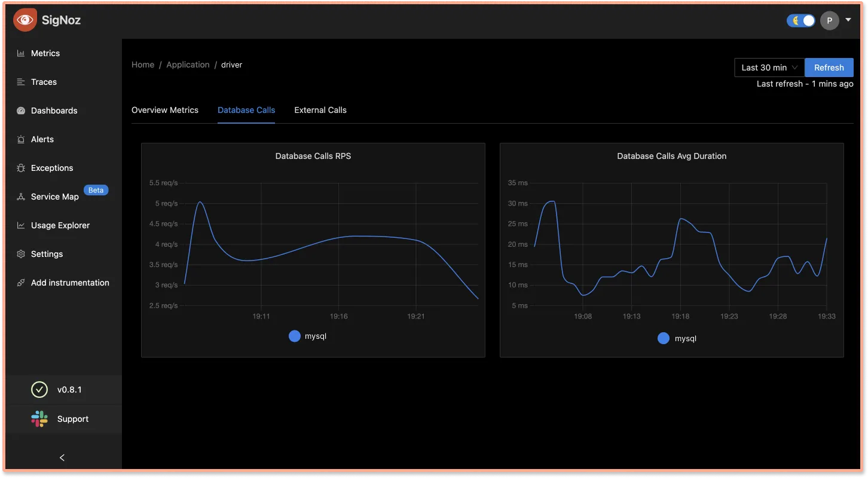868x478 pixels.
Task: Open the user avatar P menu
Action: pos(829,20)
